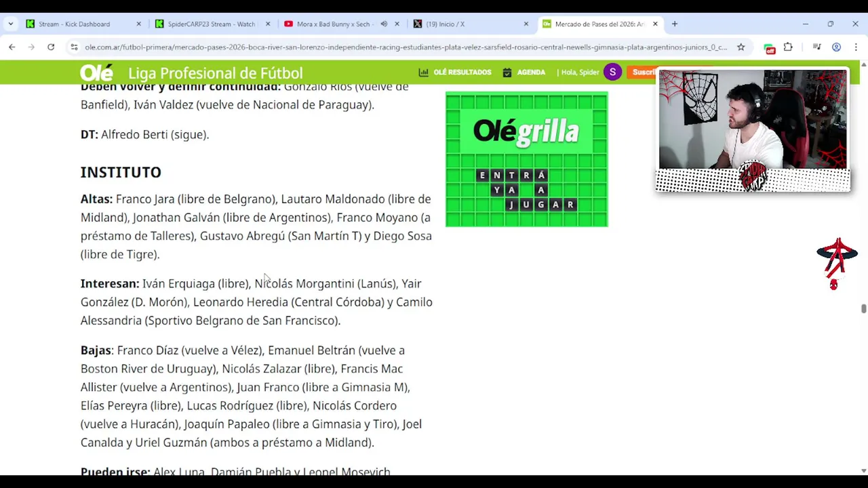Open the Olé grilla game banner
Image resolution: width=868 pixels, height=488 pixels.
pyautogui.click(x=527, y=159)
